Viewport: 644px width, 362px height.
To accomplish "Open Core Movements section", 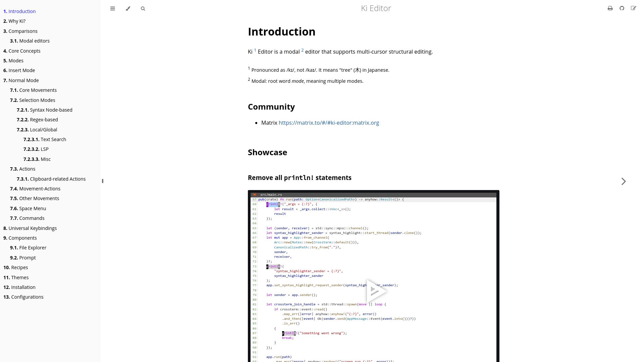I will [34, 90].
